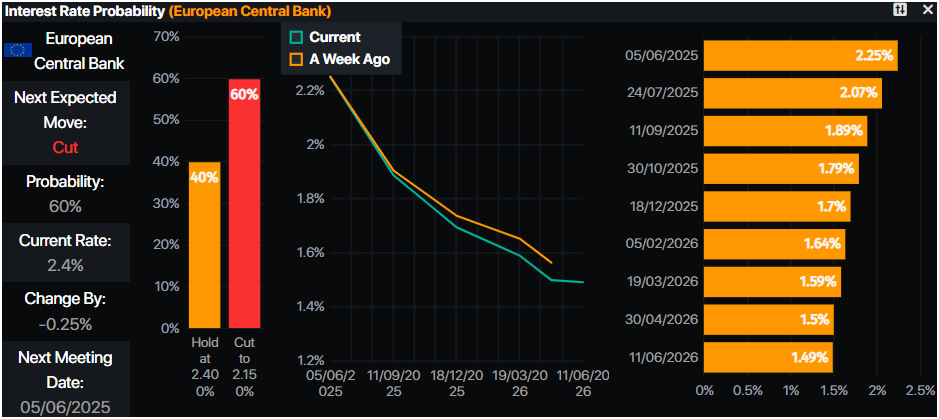Select the 19/03/2026 bar showing 1.59%
Image resolution: width=939 pixels, height=419 pixels.
[772, 281]
